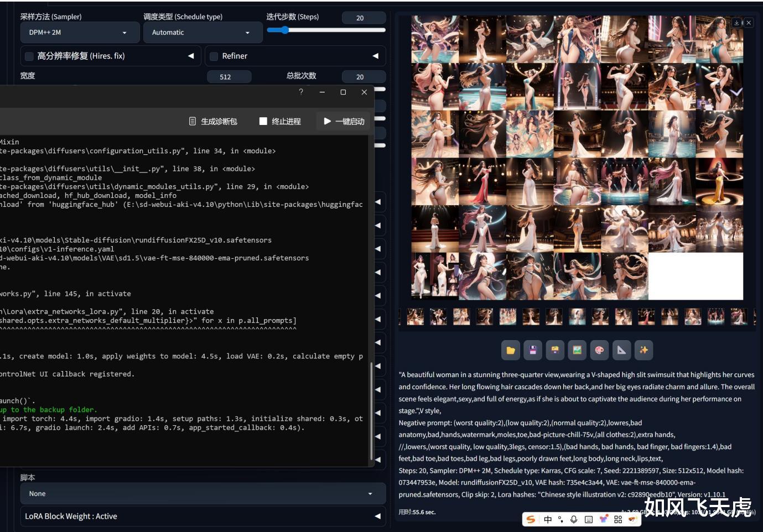Close the gallery preview with the X

click(749, 23)
